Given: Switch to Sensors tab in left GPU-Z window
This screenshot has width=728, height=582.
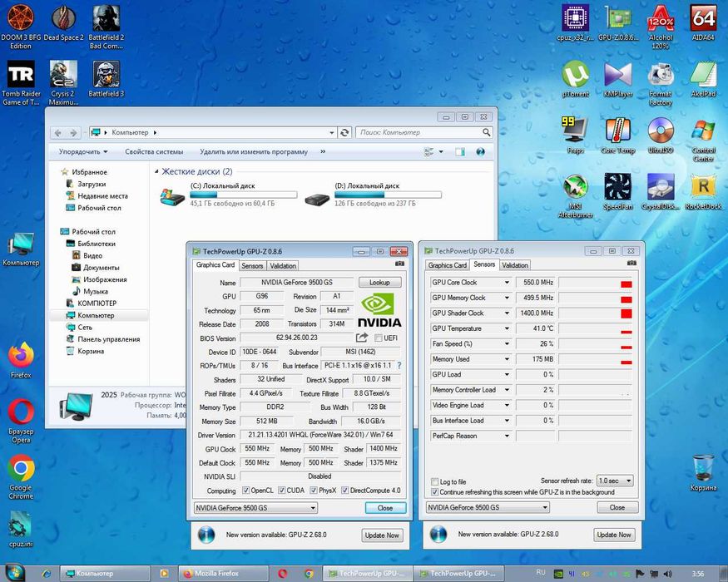Looking at the screenshot, I should coord(252,265).
